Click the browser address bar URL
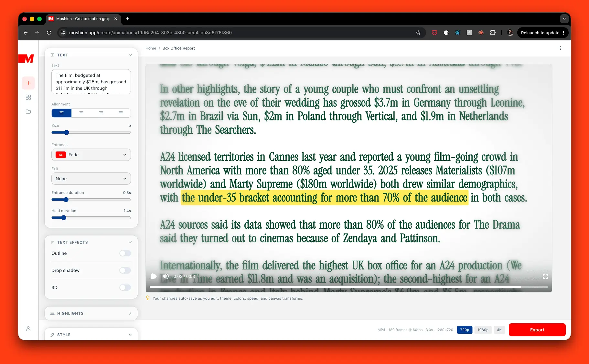The height and width of the screenshot is (364, 589). (150, 33)
